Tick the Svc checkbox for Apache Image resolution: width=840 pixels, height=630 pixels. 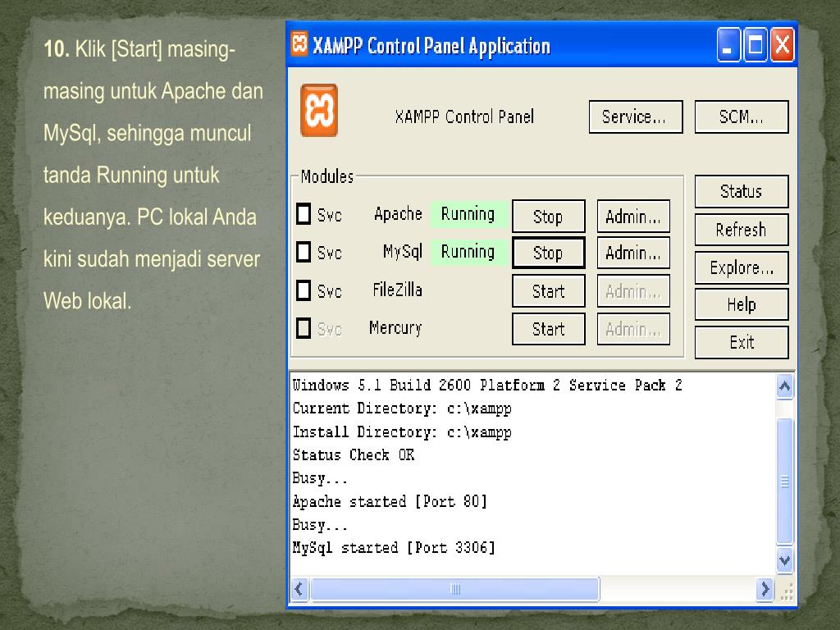[304, 214]
